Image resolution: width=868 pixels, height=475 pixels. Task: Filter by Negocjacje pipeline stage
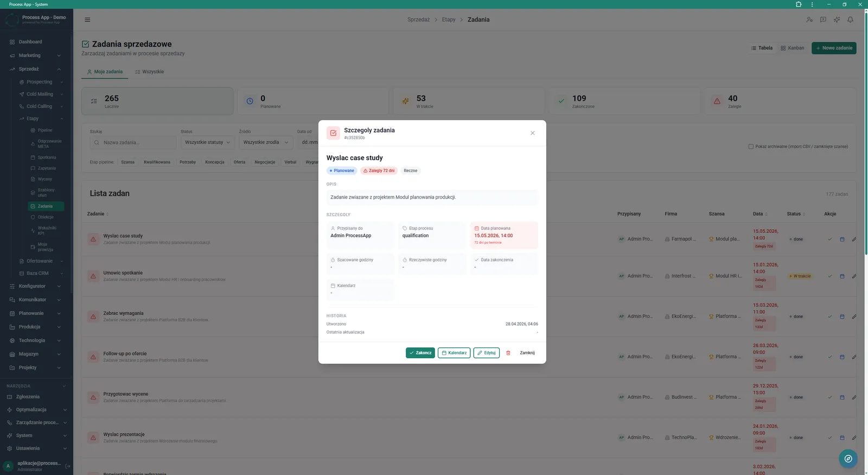(265, 162)
